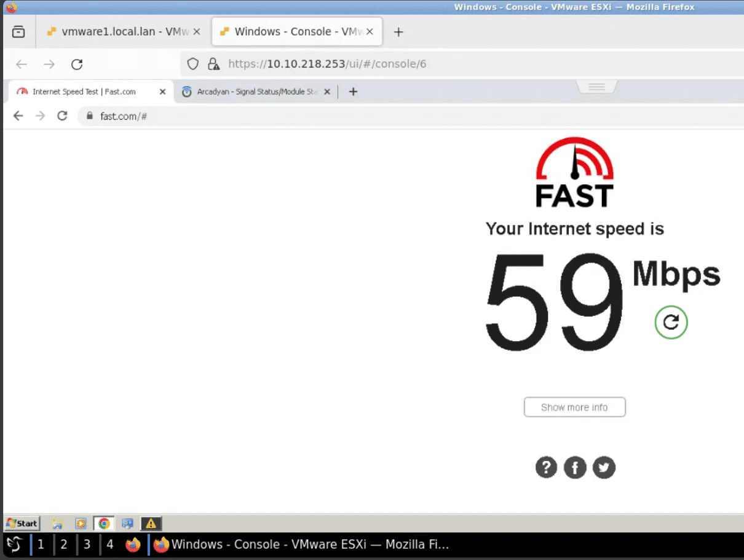Screen dimensions: 744x560
Task: Click the reload speed test circular icon
Action: [x=671, y=322]
